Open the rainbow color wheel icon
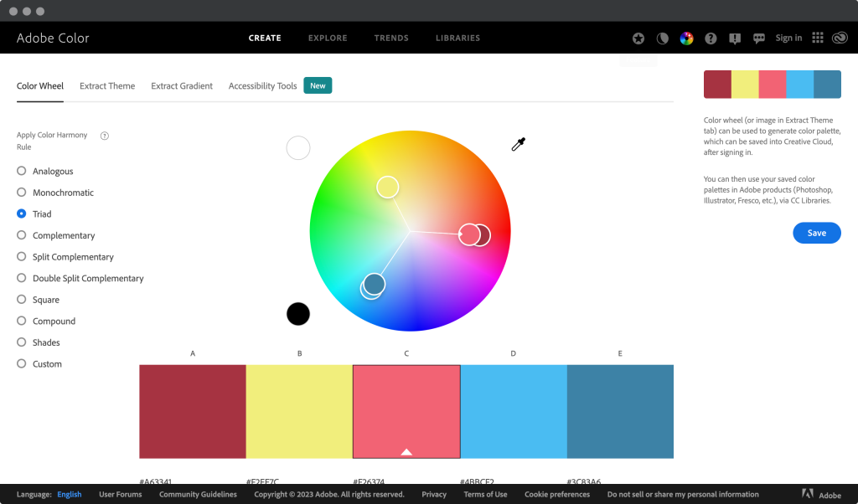 686,38
